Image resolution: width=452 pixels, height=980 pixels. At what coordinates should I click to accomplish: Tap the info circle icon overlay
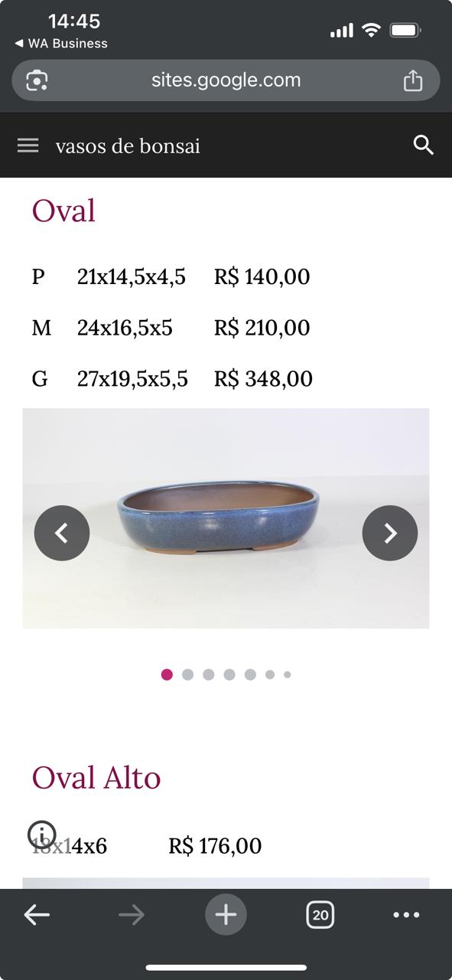(42, 835)
